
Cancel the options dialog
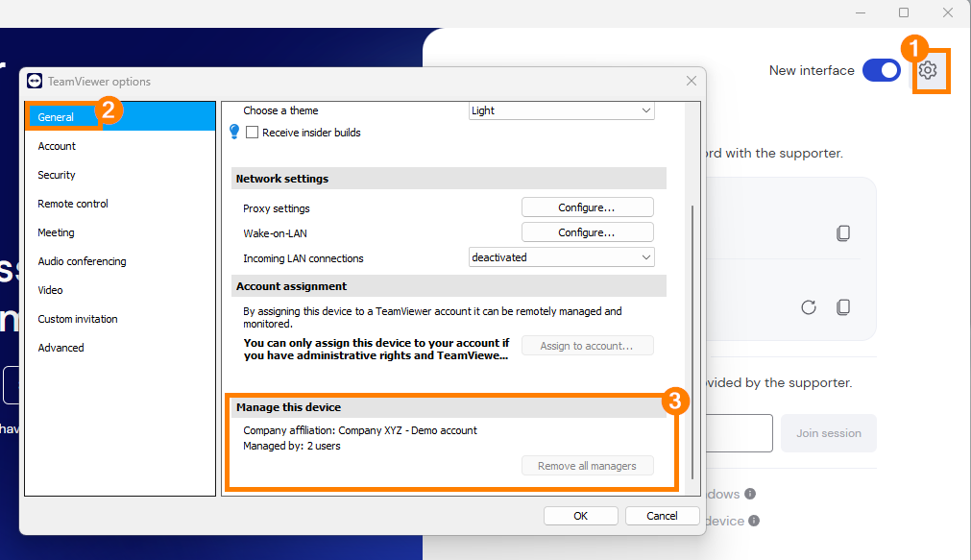[662, 516]
